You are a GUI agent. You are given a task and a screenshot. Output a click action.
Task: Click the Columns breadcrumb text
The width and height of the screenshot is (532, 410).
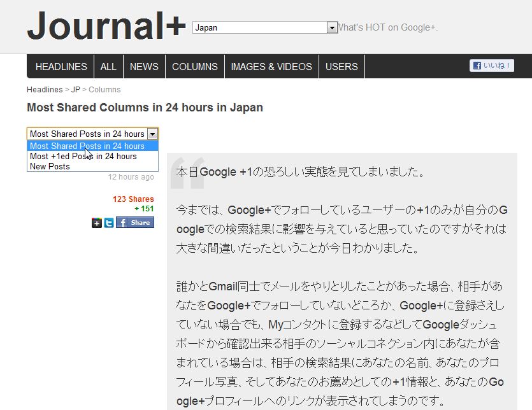104,90
